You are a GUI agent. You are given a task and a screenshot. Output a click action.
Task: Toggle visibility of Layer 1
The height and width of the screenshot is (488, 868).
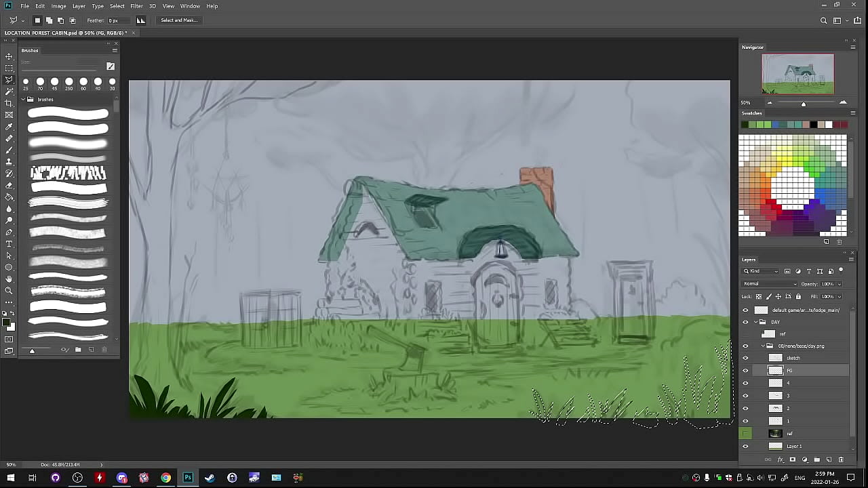[745, 446]
